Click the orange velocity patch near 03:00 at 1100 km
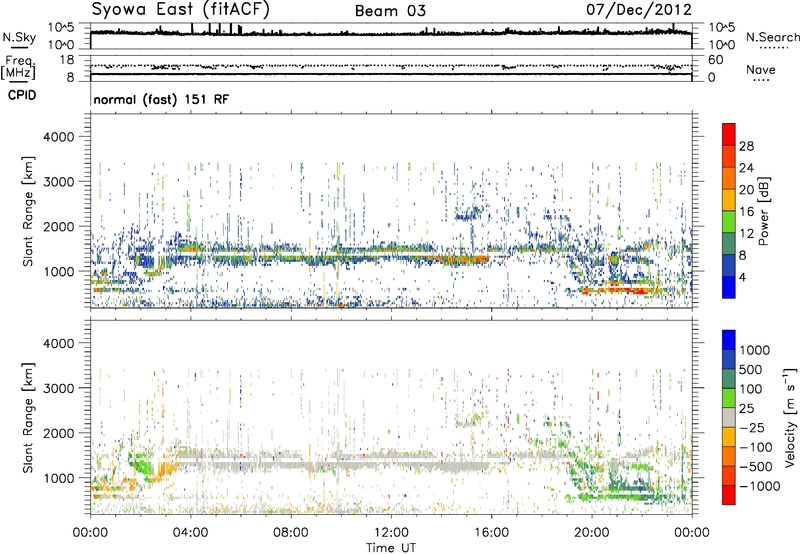The height and width of the screenshot is (554, 800). [162, 470]
